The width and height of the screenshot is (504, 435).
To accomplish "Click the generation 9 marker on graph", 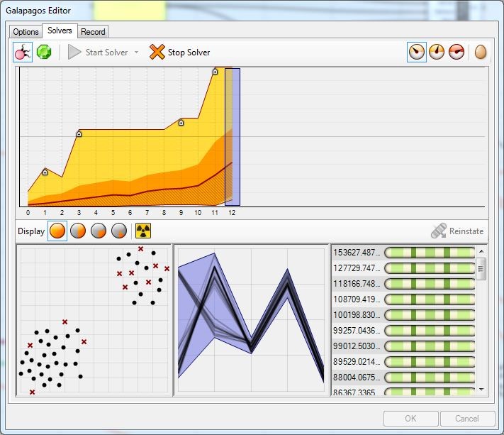I will [x=181, y=123].
